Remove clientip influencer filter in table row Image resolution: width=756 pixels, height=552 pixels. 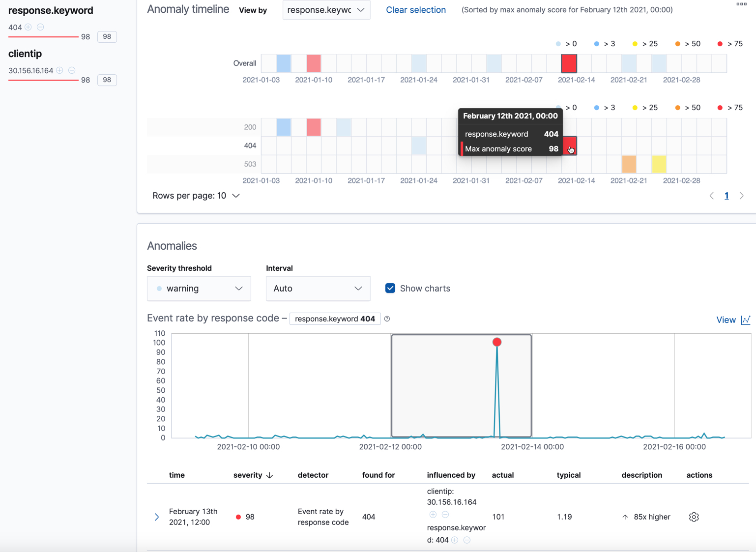click(x=445, y=514)
